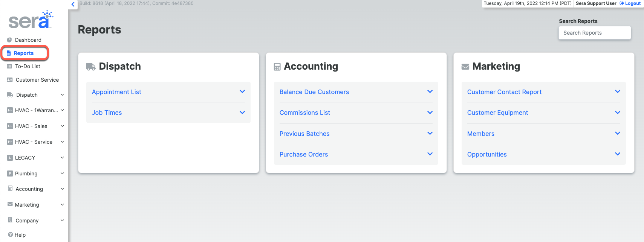Collapse sidebar with the left arrow icon
This screenshot has width=644, height=242.
(x=73, y=5)
